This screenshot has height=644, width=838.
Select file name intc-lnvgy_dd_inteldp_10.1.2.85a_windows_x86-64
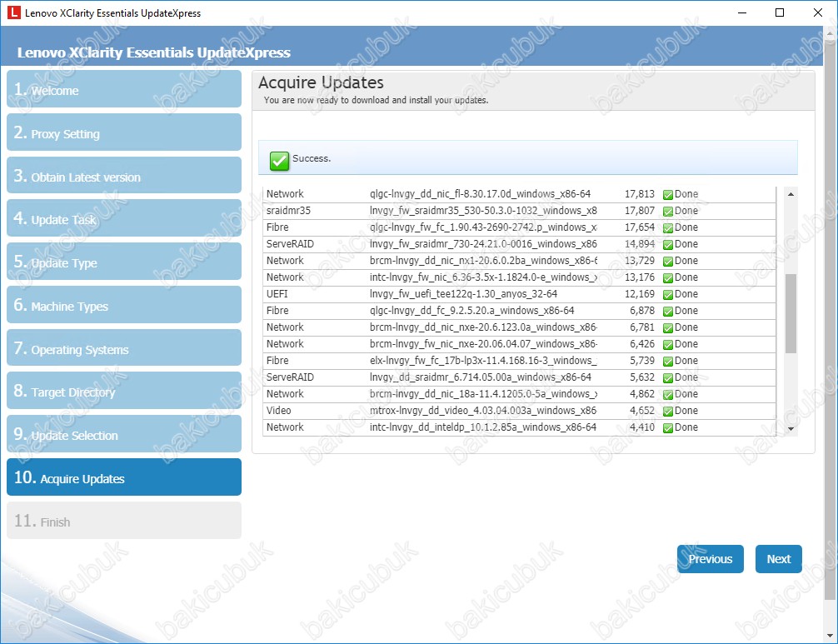(482, 427)
